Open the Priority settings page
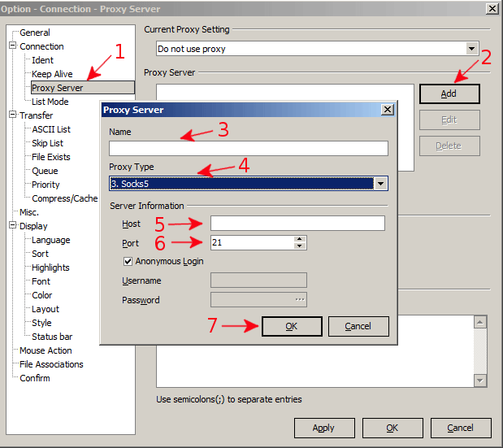This screenshot has height=448, width=503. point(46,185)
